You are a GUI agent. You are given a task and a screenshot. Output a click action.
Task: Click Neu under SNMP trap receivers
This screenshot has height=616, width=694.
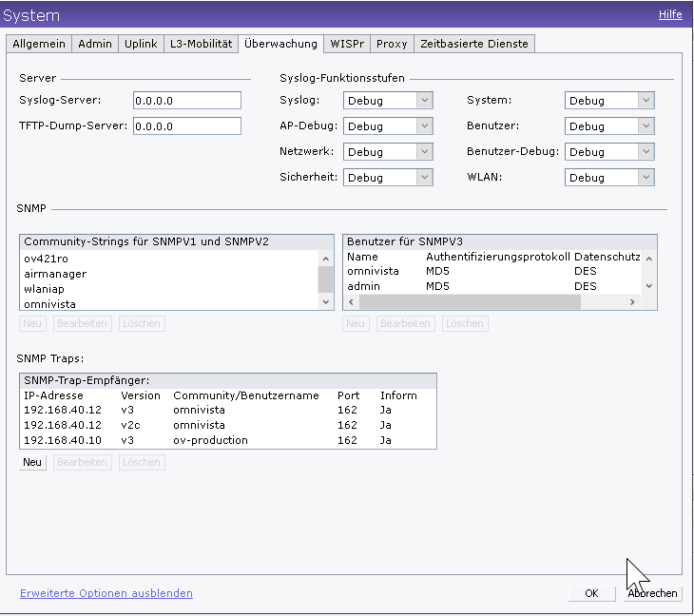[x=32, y=462]
